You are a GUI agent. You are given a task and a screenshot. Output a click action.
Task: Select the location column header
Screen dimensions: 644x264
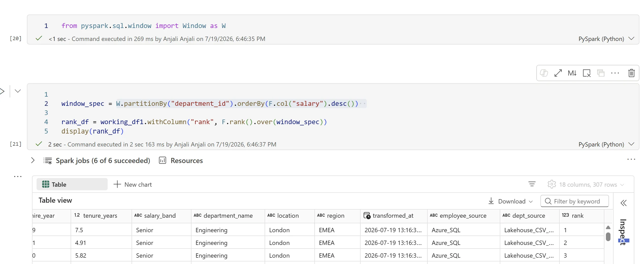[290, 216]
